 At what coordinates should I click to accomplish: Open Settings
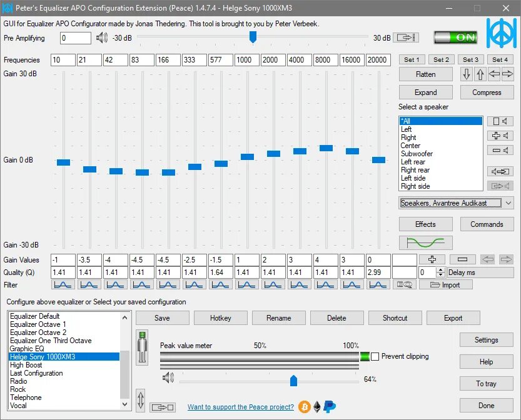tap(487, 339)
